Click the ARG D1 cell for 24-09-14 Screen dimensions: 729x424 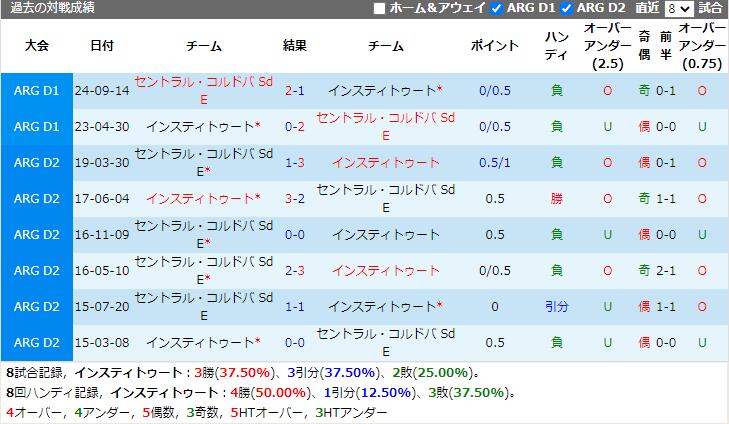point(37,91)
